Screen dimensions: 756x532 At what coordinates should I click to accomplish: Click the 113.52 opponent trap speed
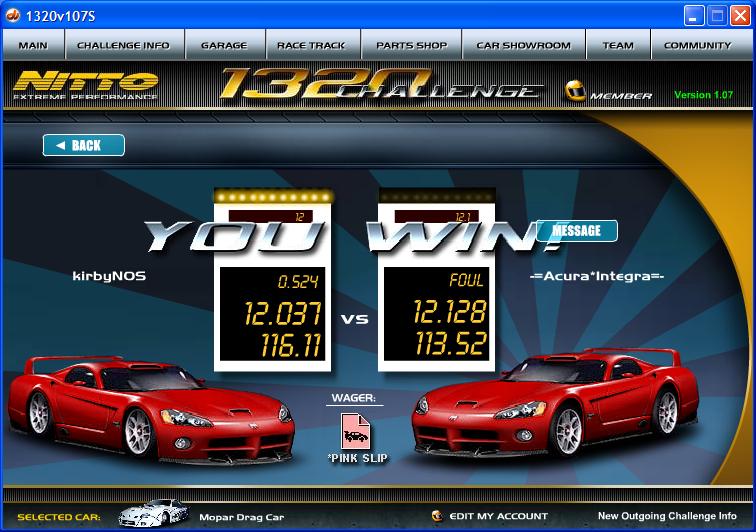click(450, 343)
